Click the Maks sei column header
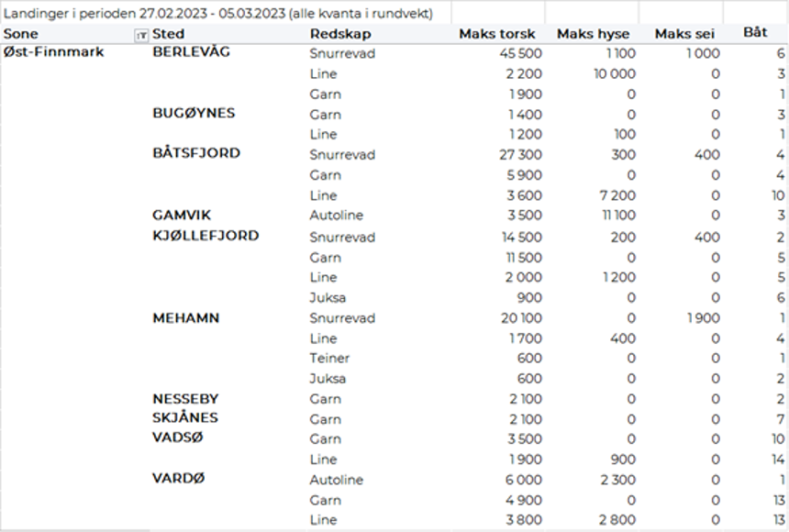Screen dimensions: 789x532 pyautogui.click(x=684, y=34)
